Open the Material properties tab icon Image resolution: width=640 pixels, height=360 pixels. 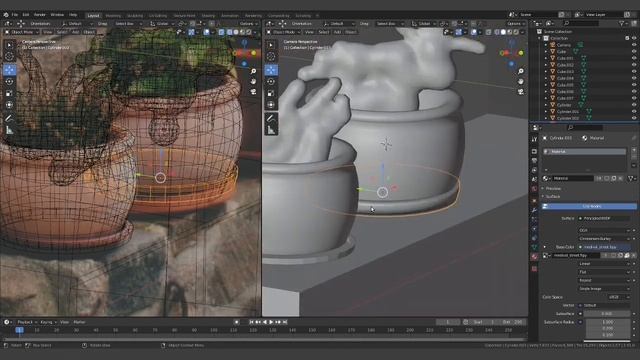534,257
